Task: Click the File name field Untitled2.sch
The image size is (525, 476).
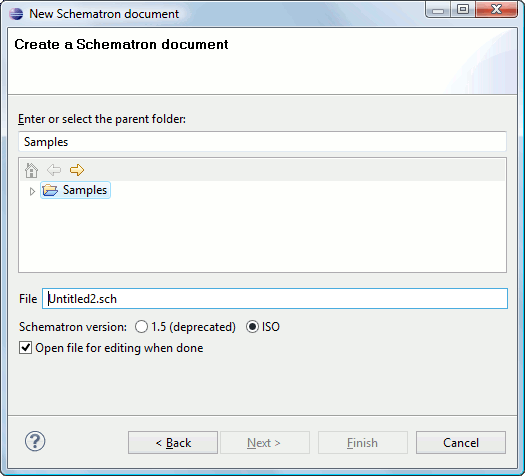Action: (x=275, y=299)
